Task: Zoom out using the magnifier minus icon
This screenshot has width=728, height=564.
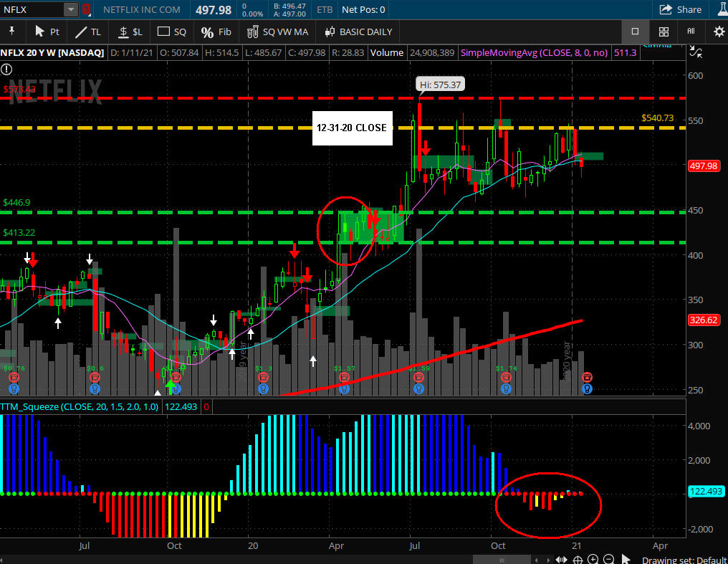Action: (608, 559)
